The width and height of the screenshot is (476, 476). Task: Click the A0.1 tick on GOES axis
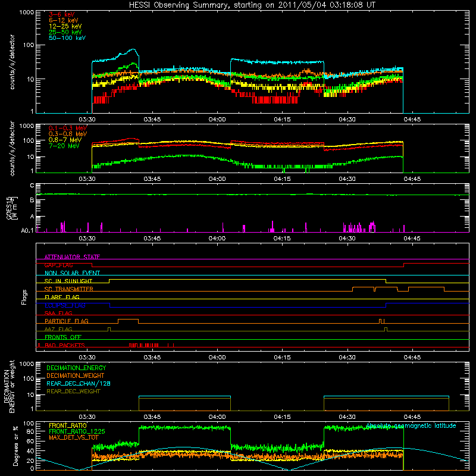(x=27, y=230)
